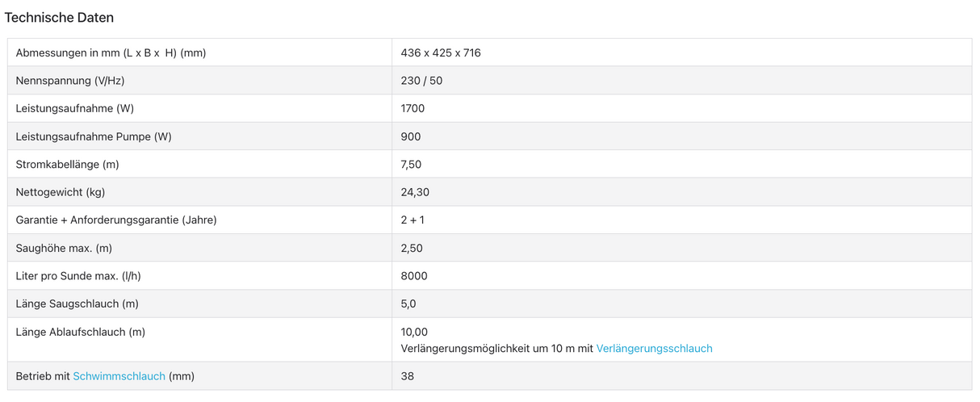Click the Leistungsaufnahme Pumpe (W) label
Viewport: 980px width, 402px height.
coord(94,136)
